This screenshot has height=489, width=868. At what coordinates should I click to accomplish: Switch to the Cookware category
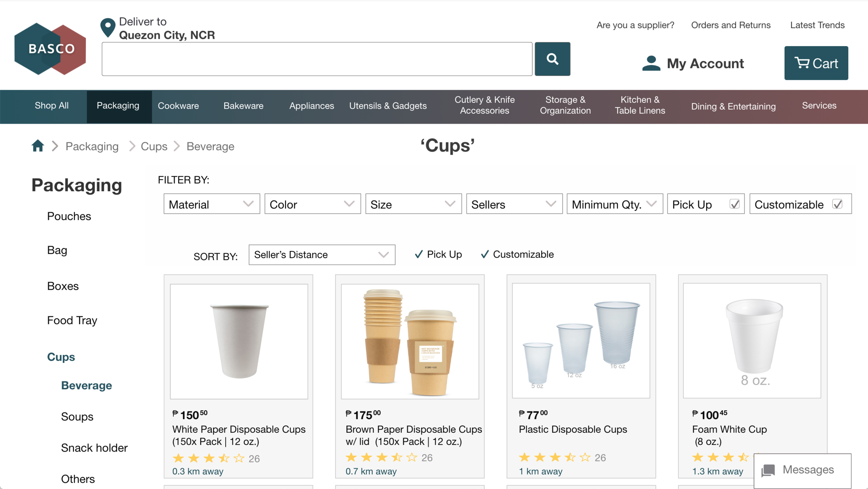tap(178, 106)
